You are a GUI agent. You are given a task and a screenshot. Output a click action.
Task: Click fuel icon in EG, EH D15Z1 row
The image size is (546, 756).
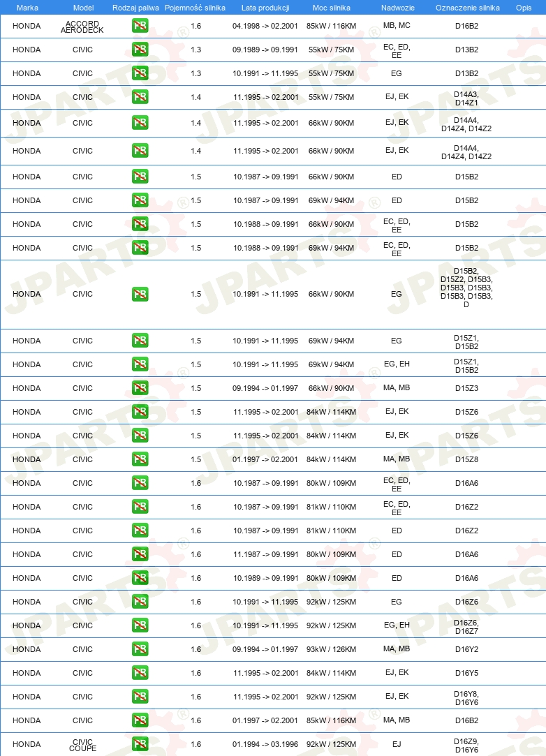pyautogui.click(x=140, y=364)
